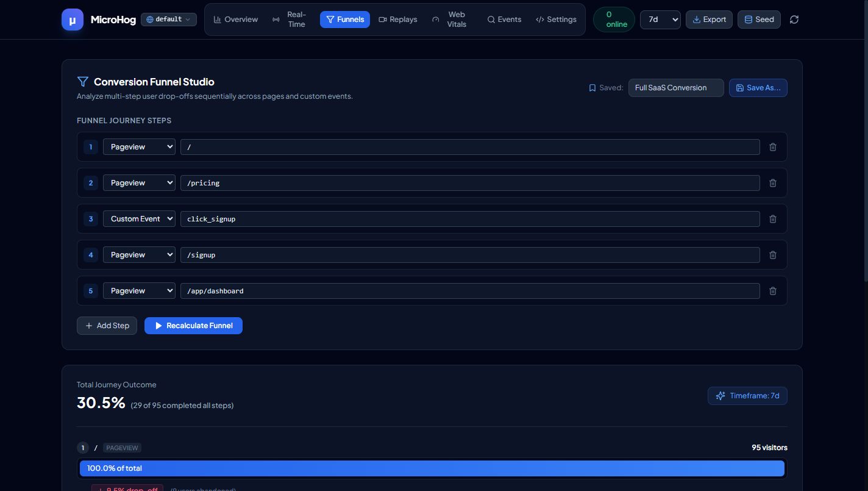Click the /pricing path input field
Screen dimensions: 868x491
tap(470, 183)
